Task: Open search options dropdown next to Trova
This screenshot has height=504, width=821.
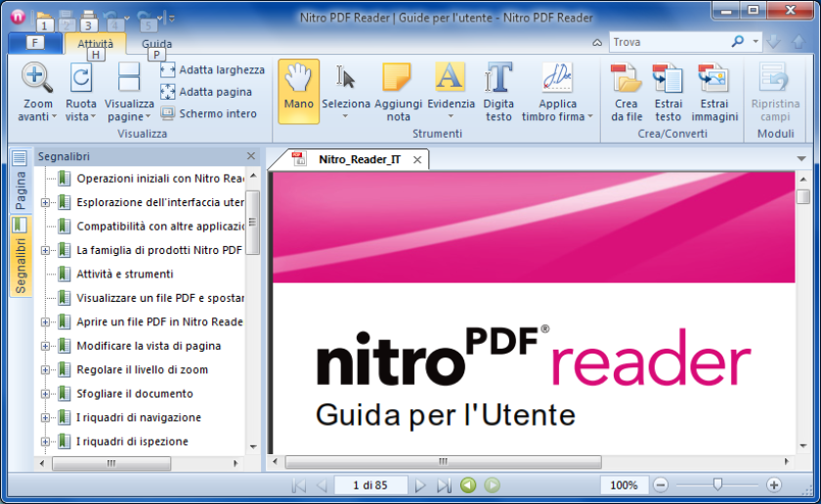Action: pos(755,41)
